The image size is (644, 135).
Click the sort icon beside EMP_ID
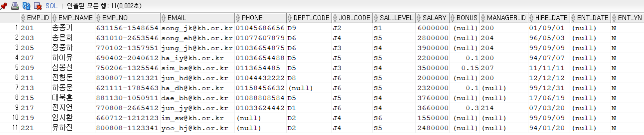23,18
